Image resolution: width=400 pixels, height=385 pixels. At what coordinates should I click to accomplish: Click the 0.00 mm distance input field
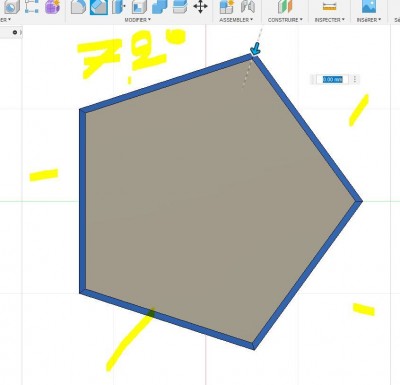point(332,80)
